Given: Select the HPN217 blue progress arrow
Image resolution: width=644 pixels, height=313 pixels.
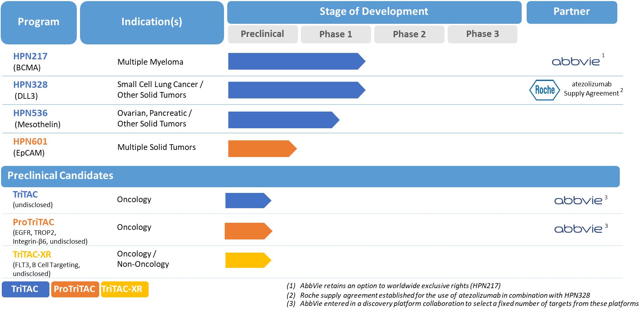Looking at the screenshot, I should click(x=296, y=61).
